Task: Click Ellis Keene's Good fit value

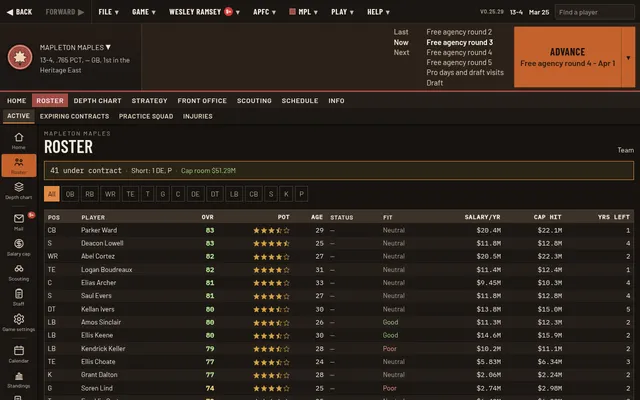Action: pyautogui.click(x=390, y=335)
